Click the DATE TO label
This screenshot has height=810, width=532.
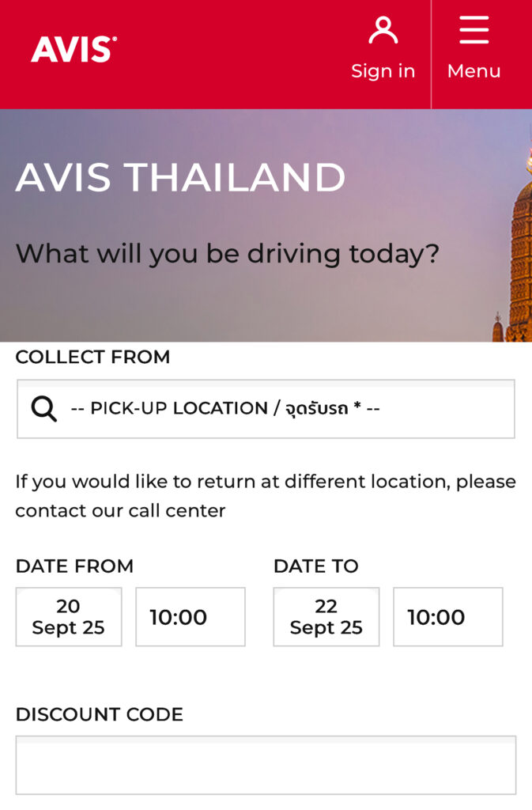[315, 566]
